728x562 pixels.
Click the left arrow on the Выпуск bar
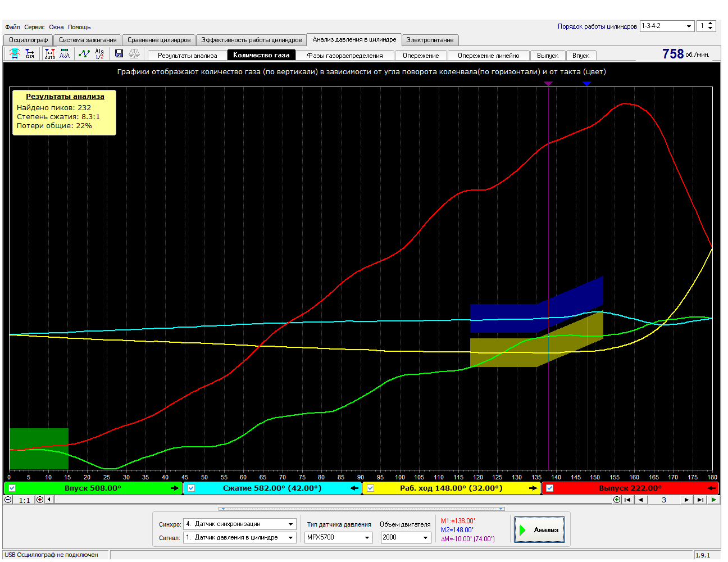click(712, 488)
